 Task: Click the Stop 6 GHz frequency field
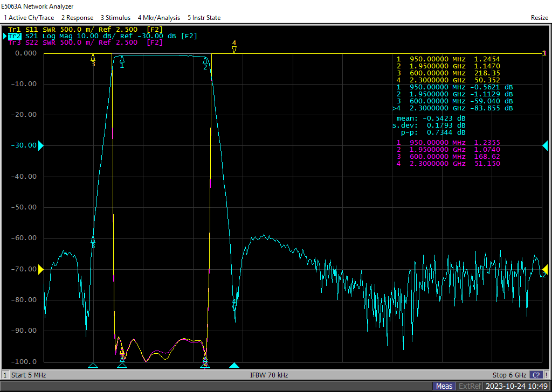point(509,375)
